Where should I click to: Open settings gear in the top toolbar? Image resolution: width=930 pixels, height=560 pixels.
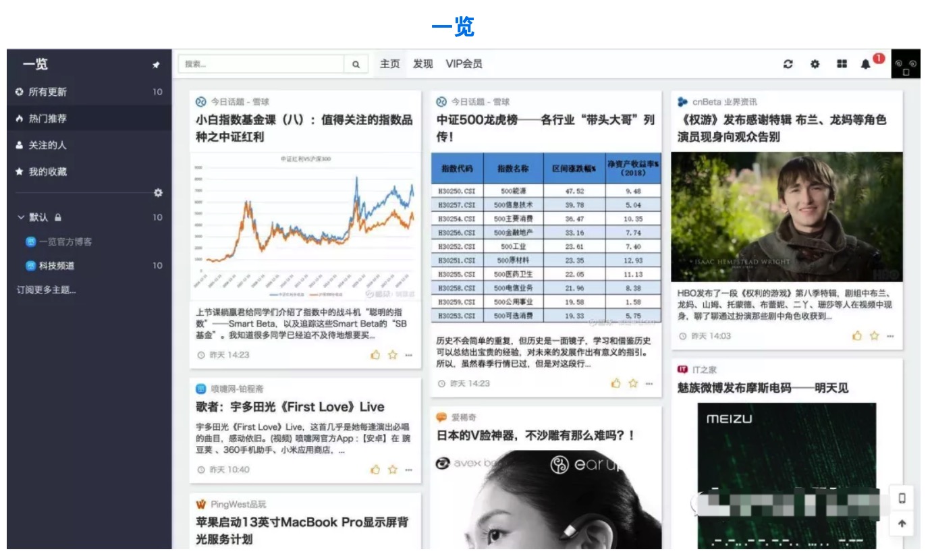pos(815,64)
